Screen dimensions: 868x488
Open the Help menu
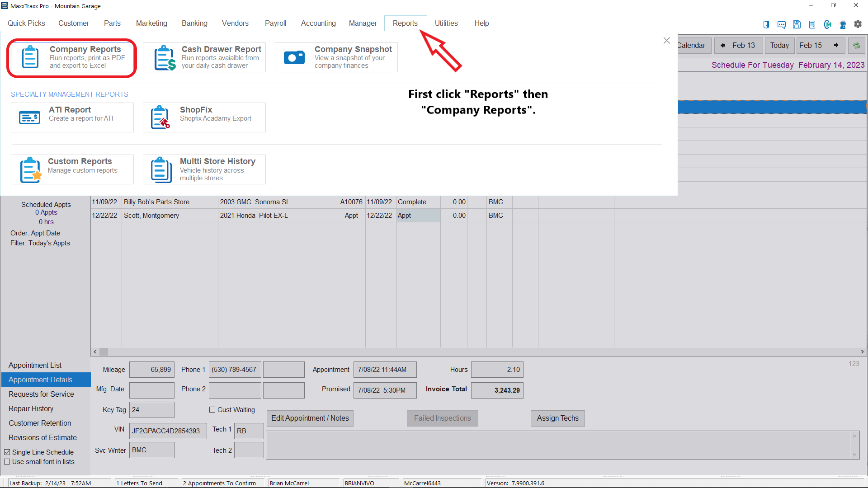(x=481, y=23)
